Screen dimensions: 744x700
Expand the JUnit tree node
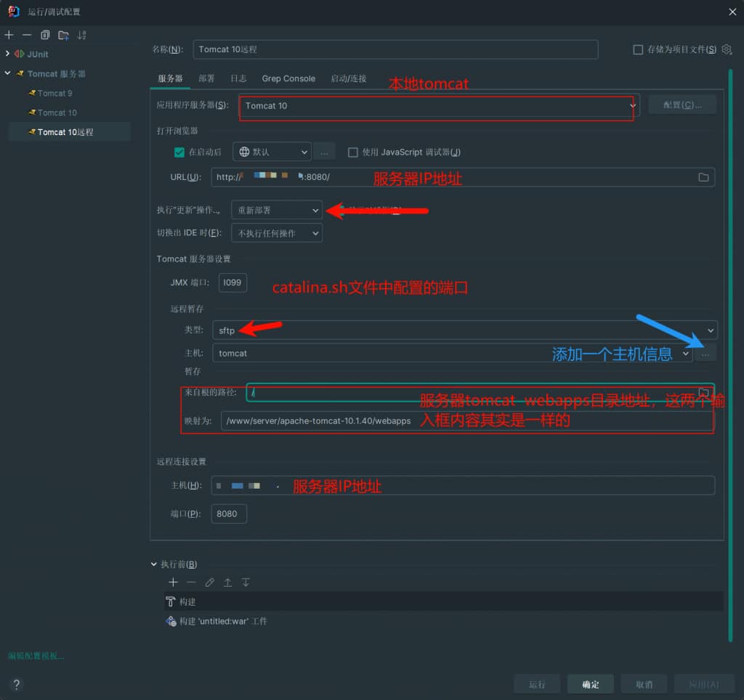pos(8,54)
